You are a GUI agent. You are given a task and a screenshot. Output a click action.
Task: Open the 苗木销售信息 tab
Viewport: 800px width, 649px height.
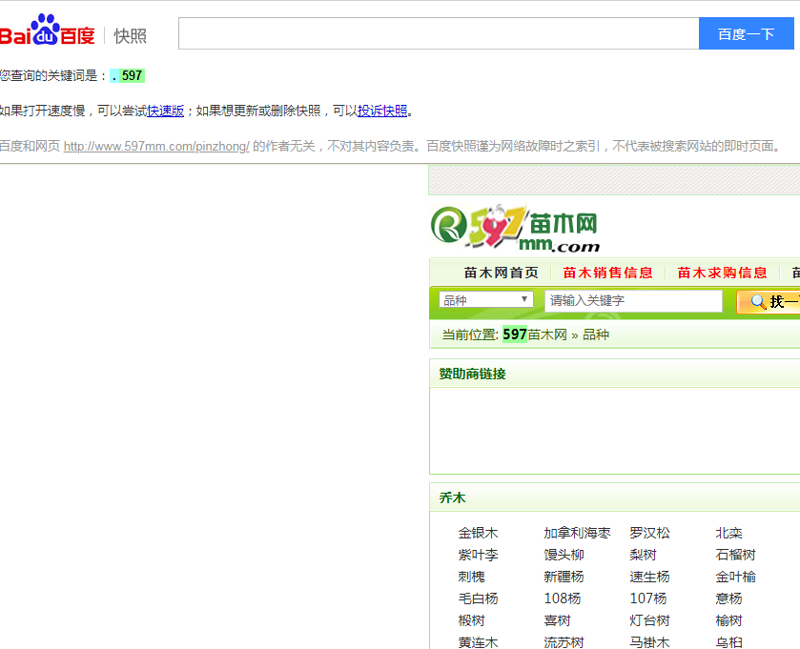(x=608, y=273)
